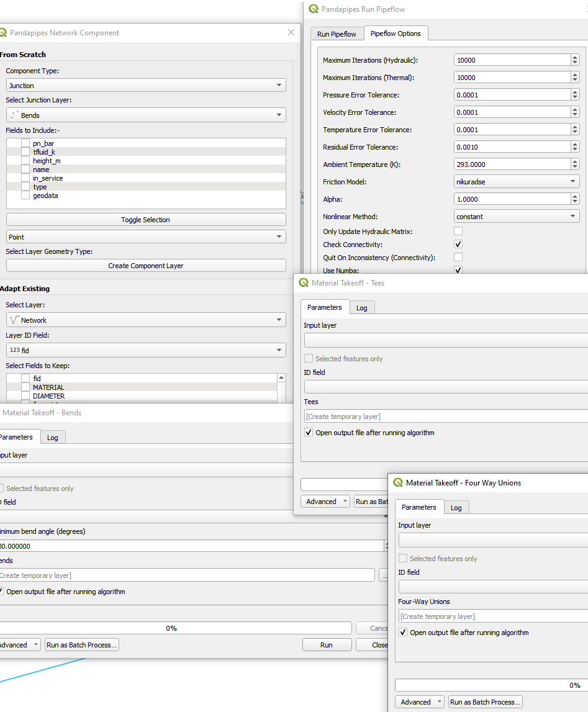Screen dimensions: 588x712
Task: Increase the Residual Error Tolerance spinner
Action: coord(575,144)
